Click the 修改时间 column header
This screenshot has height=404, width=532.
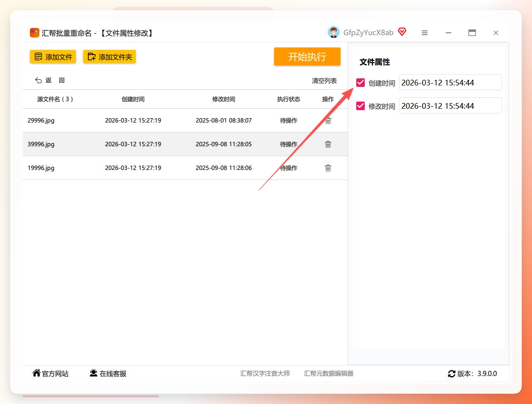click(224, 99)
